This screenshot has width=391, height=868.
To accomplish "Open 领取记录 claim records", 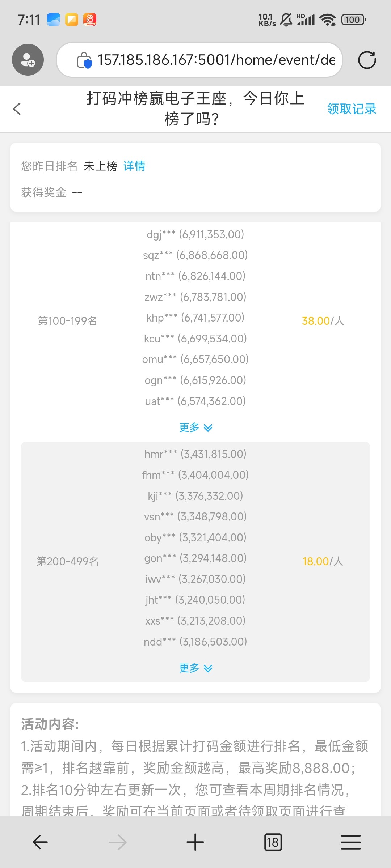I will click(x=352, y=109).
